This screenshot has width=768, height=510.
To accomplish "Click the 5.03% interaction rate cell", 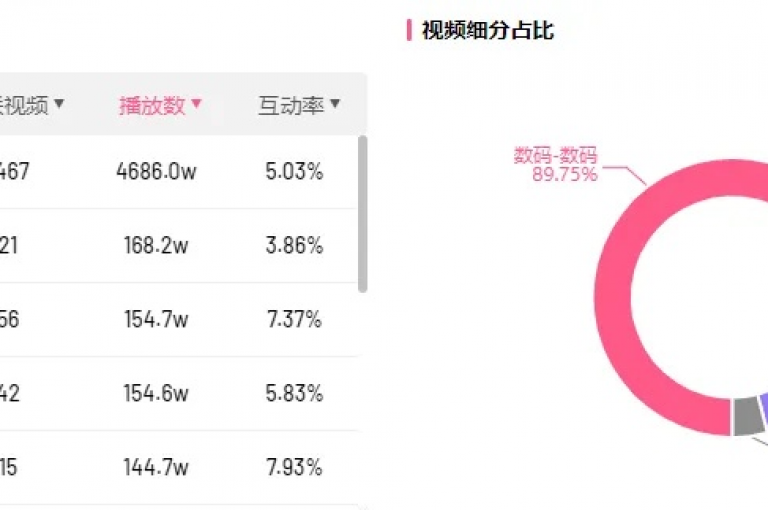I will (x=294, y=171).
